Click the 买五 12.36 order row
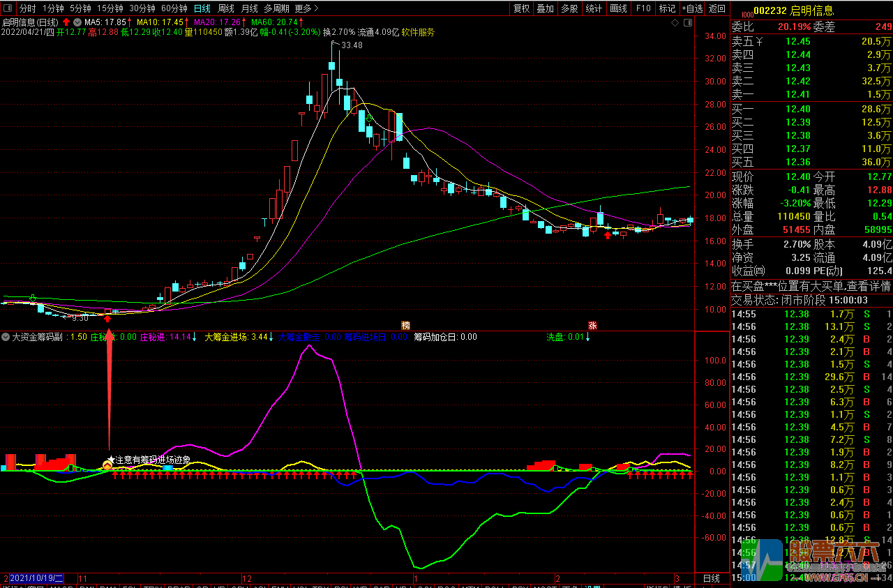 (811, 162)
